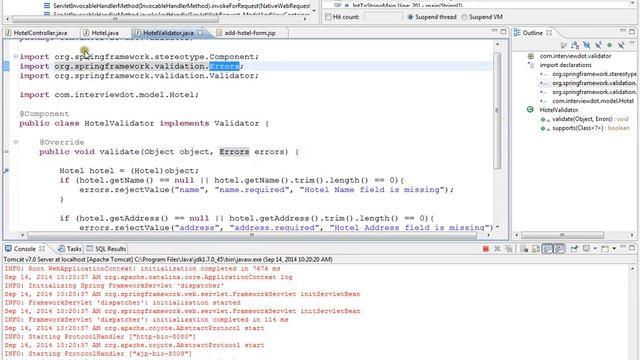Viewport: 640px width, 360px height.
Task: Click Remove Launch icon in Console toolbar
Action: click(497, 249)
